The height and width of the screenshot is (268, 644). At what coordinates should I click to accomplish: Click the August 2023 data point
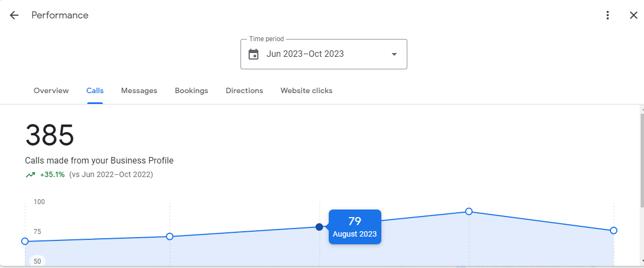tap(319, 227)
